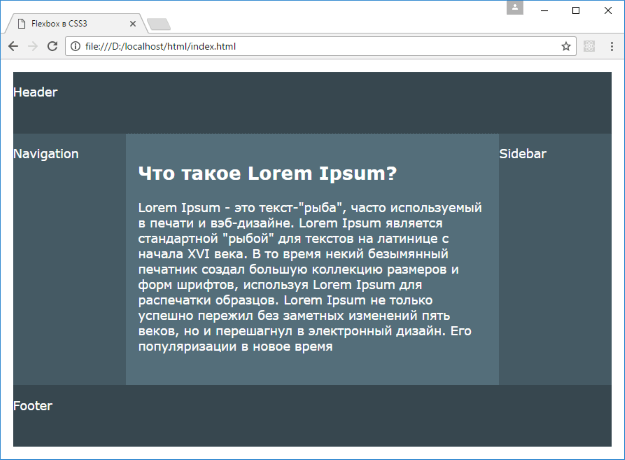Maximize the browser window
Screen dimensions: 625x460
pos(576,9)
